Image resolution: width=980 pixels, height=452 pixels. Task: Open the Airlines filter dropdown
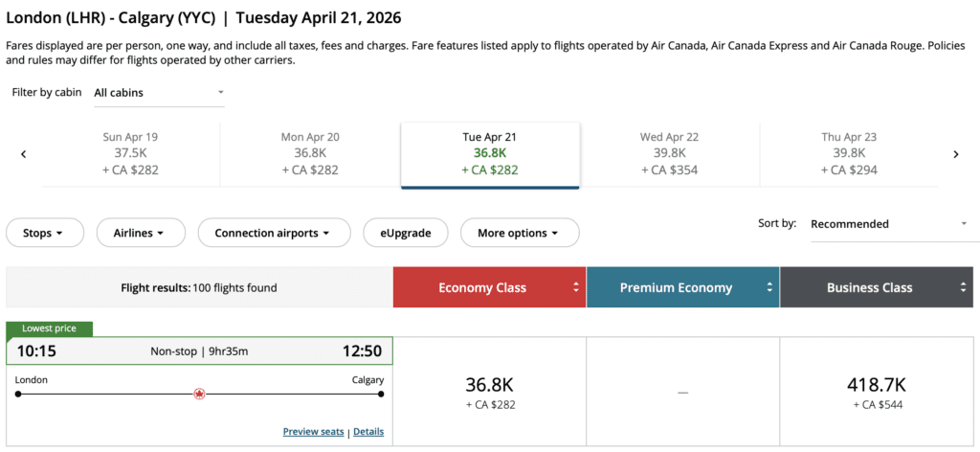coord(138,233)
